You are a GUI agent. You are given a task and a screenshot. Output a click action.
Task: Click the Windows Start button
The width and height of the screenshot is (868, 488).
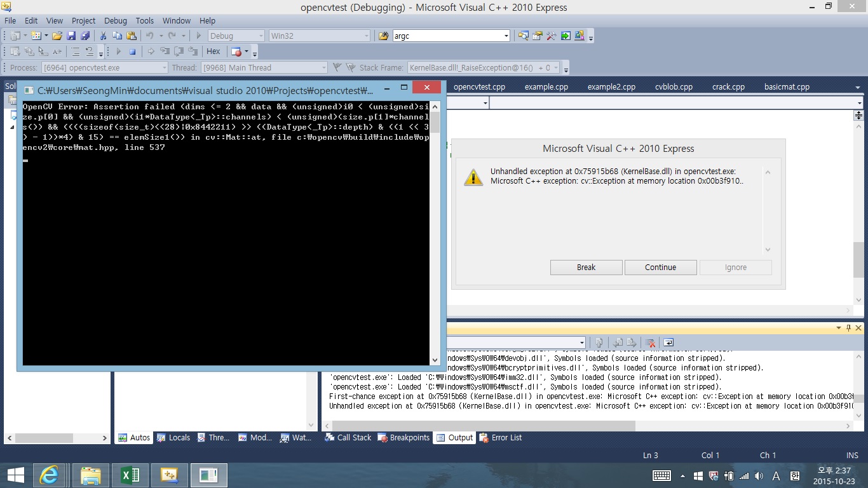15,475
